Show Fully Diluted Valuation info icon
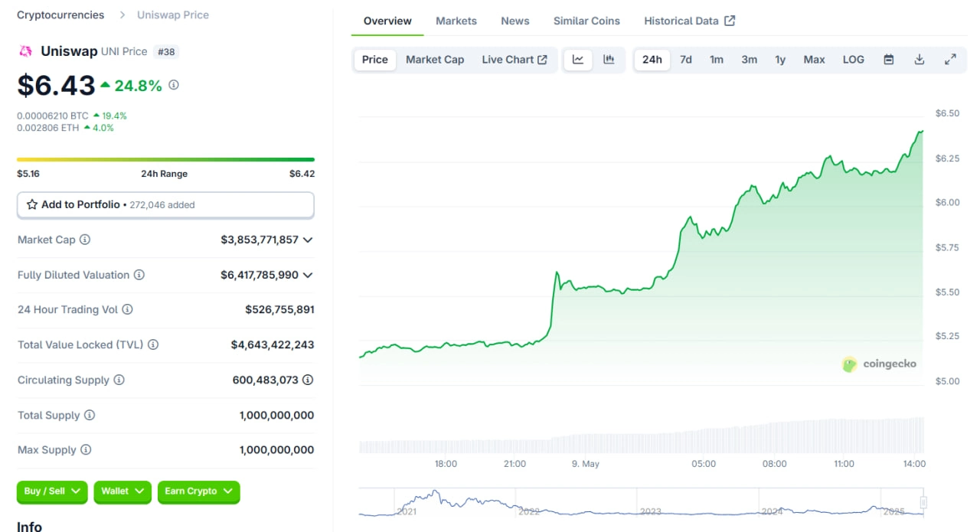This screenshot has height=532, width=980. (139, 275)
